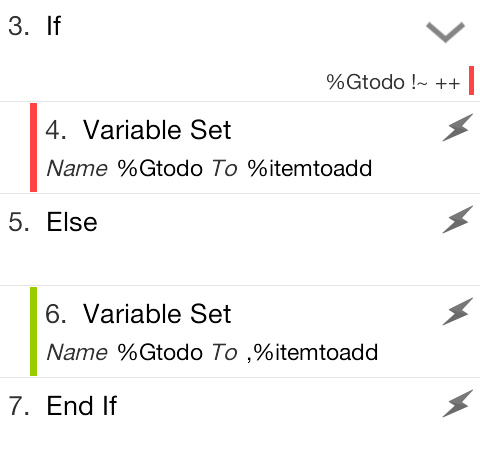
Task: Click lightning icon on Variable Set action 6
Action: tap(458, 311)
